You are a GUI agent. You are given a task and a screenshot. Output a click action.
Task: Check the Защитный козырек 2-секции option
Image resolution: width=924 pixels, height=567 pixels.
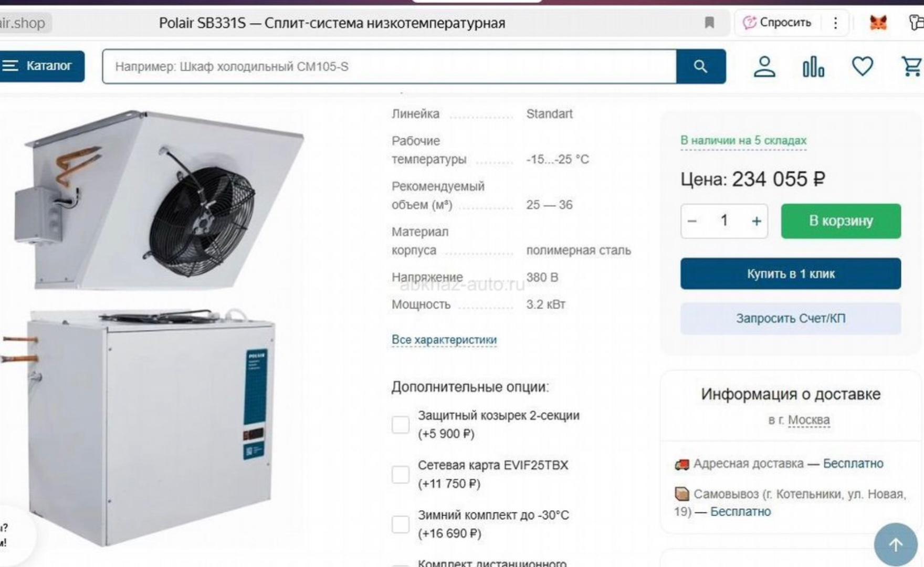(401, 425)
